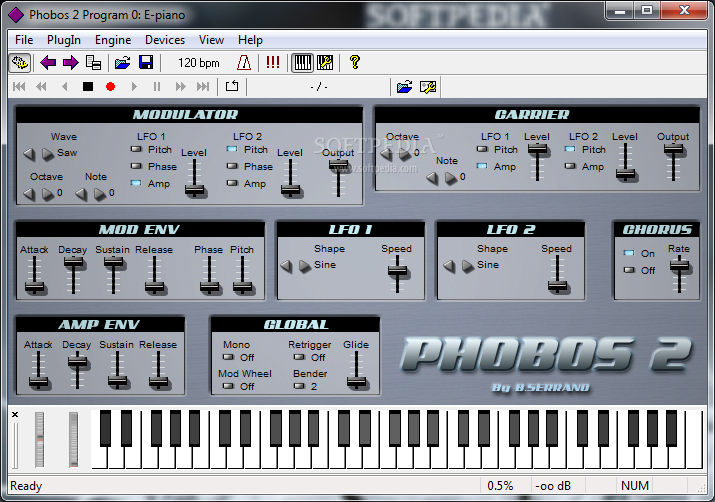Close the keyboard panel with the x
This screenshot has width=715, height=502.
pyautogui.click(x=15, y=414)
